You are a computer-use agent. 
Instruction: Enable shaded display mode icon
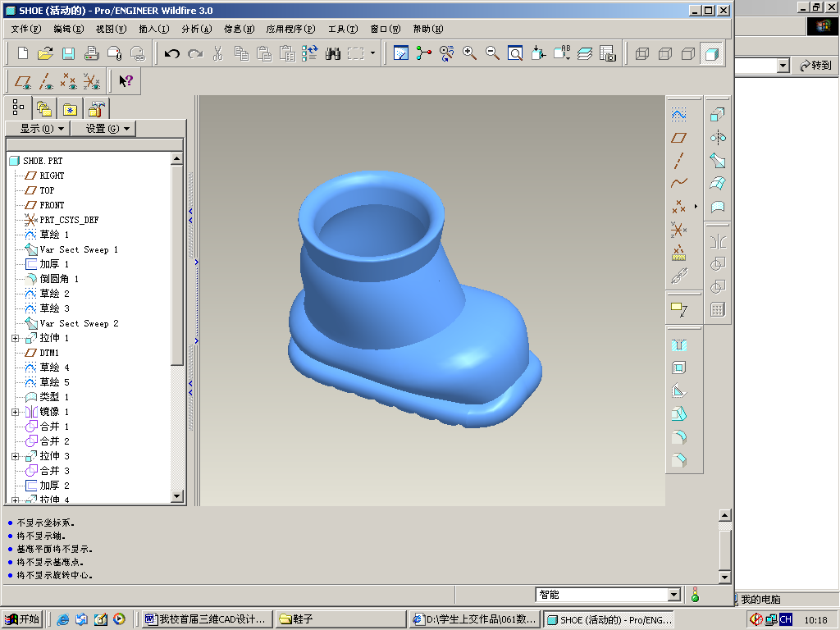coord(711,53)
